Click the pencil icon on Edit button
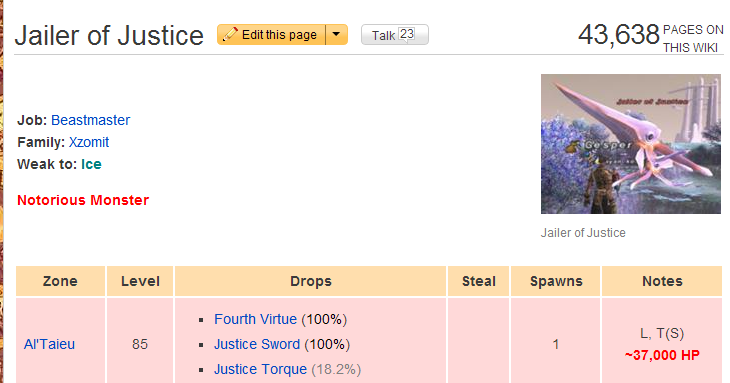Image resolution: width=730 pixels, height=383 pixels. point(230,34)
